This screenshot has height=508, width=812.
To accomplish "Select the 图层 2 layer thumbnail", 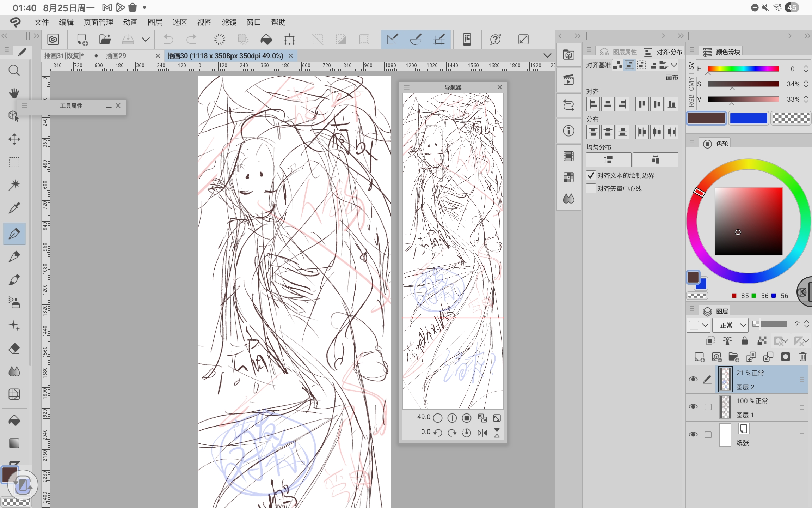I will point(725,380).
